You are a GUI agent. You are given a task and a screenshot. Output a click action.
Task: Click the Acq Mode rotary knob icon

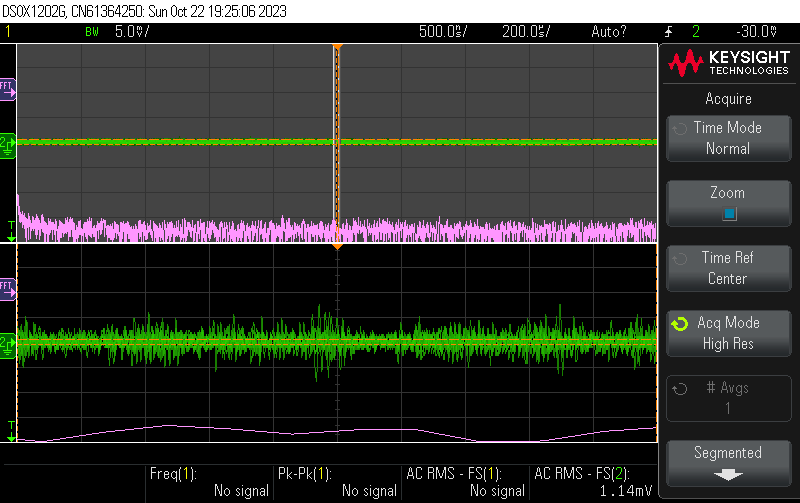point(680,324)
